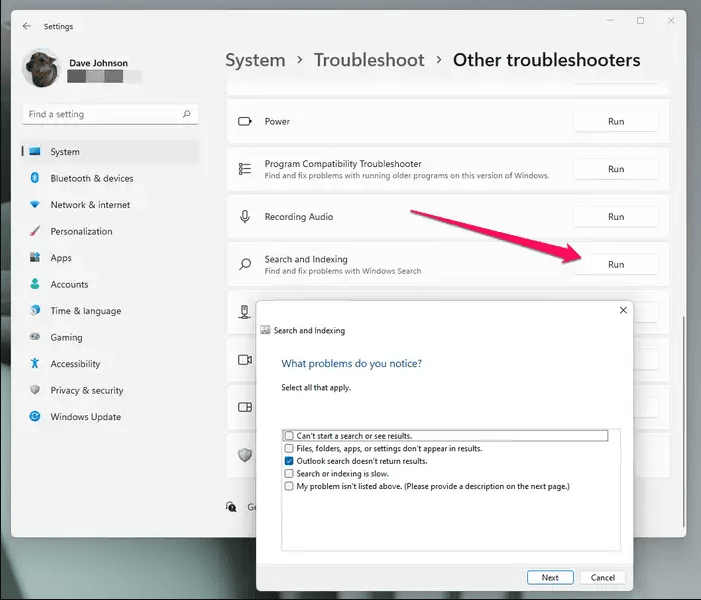
Task: Click the Find a setting search field
Action: [x=100, y=114]
